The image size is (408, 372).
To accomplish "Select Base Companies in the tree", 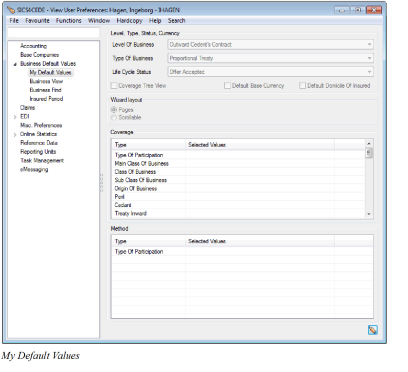I will 39,55.
